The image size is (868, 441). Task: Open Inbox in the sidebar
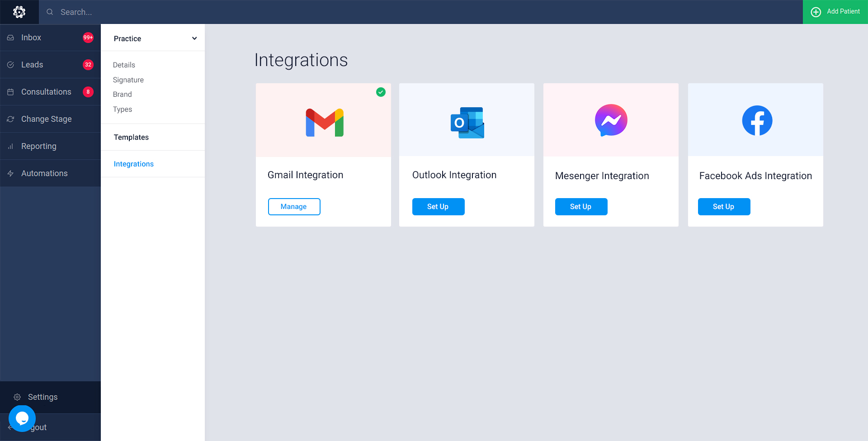[50, 38]
